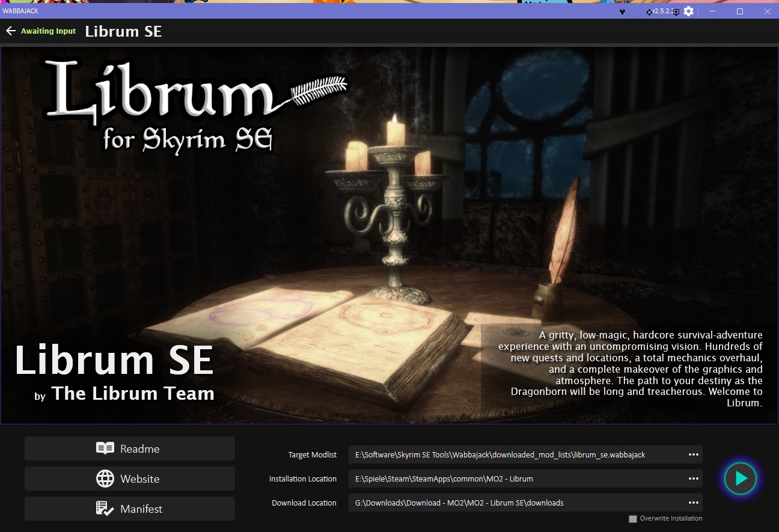Enable the Overwrite Installation checkbox
Screen dimensions: 779x532
pyautogui.click(x=633, y=519)
